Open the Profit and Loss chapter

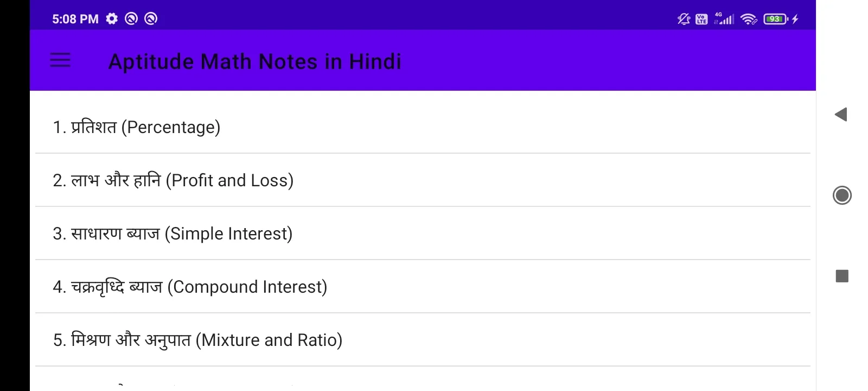(423, 180)
